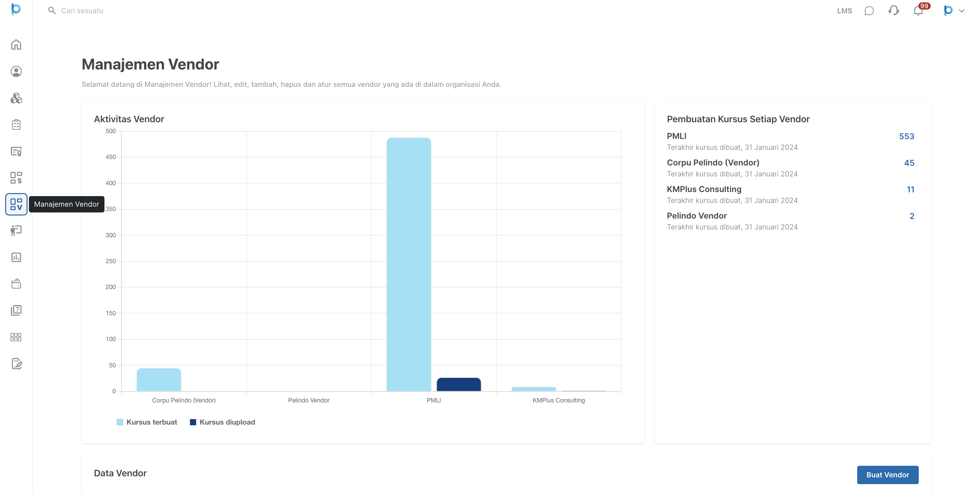Click the PMLI vendor course count 553
Viewport: 980px width, 493px height.
(906, 136)
